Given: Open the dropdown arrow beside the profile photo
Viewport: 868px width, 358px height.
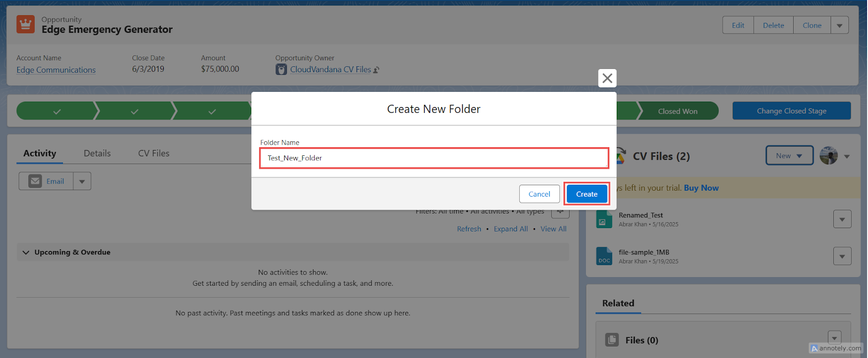Looking at the screenshot, I should click(x=847, y=156).
